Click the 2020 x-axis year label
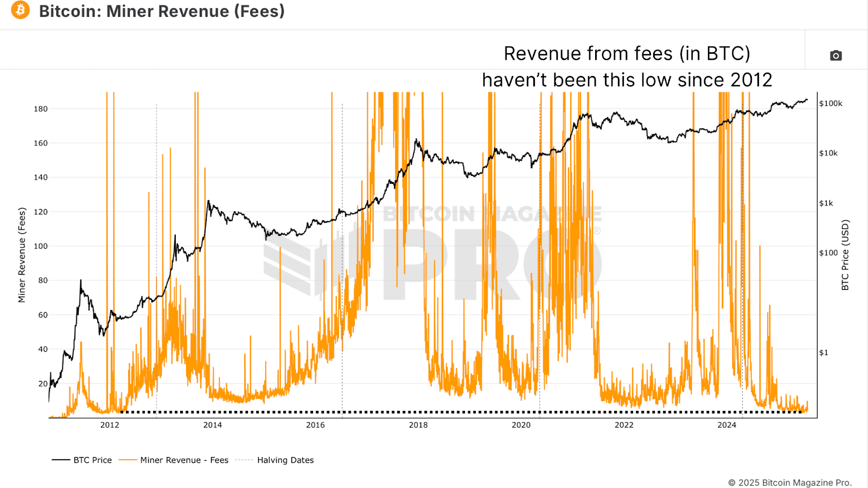The height and width of the screenshot is (488, 868). coord(521,425)
